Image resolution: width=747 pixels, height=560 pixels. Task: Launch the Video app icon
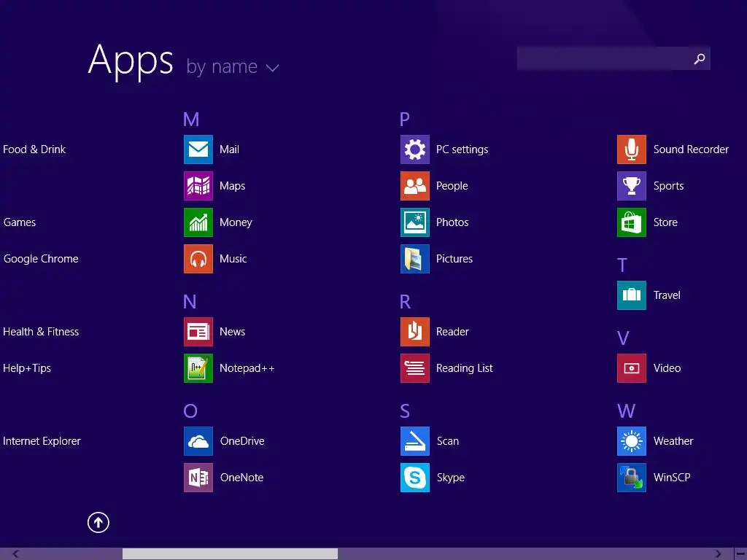click(632, 368)
